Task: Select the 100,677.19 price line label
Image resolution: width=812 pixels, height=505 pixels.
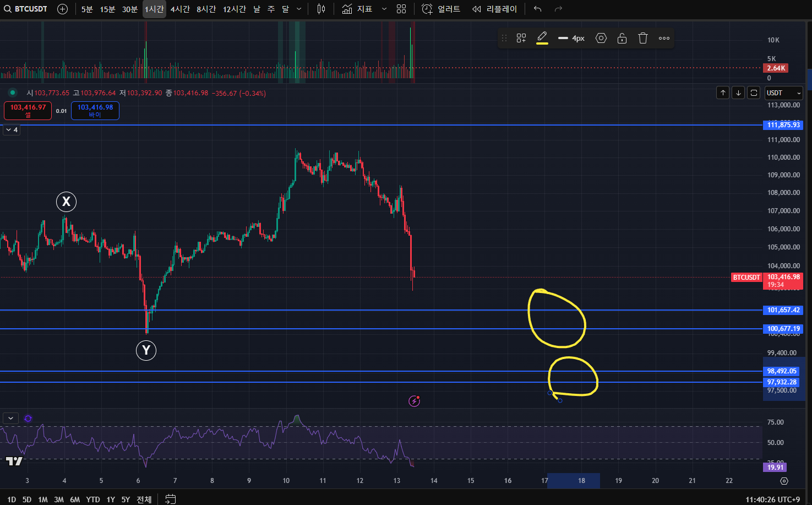Action: 784,329
